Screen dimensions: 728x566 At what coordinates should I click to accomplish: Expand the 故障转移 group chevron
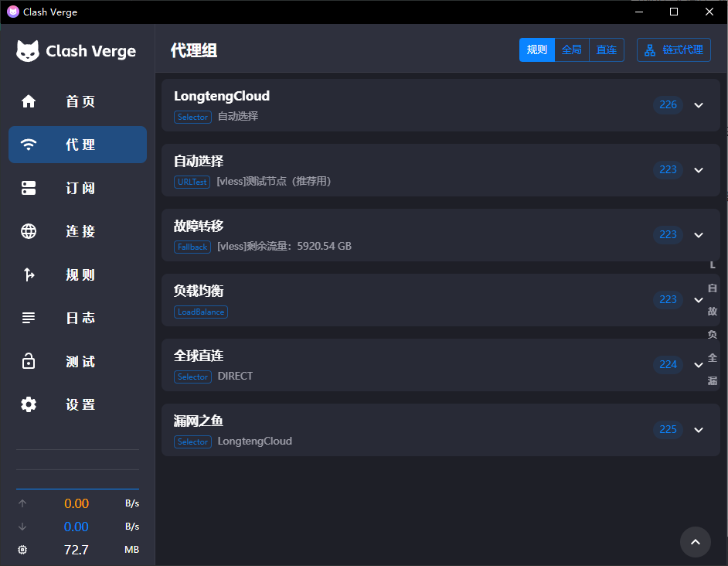[x=699, y=235]
